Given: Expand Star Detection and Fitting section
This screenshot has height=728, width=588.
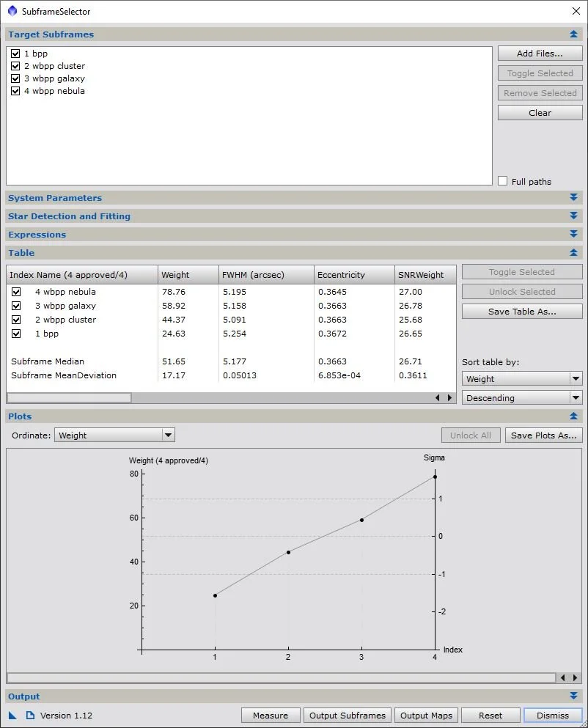Looking at the screenshot, I should pos(573,216).
